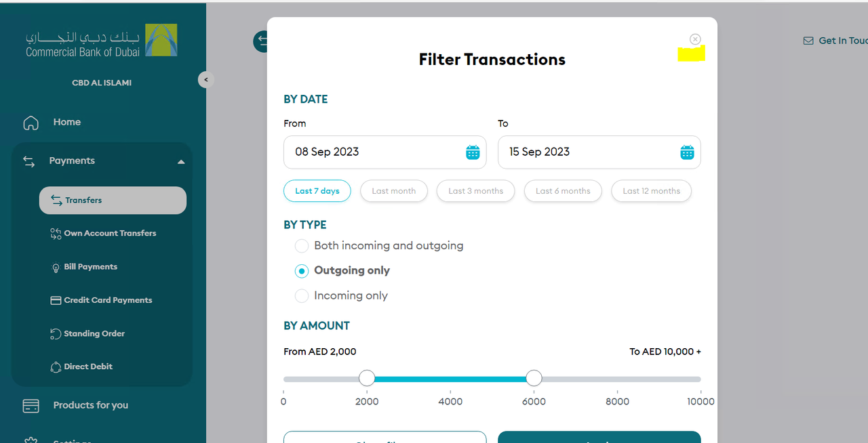868x443 pixels.
Task: Choose the Last 3 months preset
Action: click(475, 191)
